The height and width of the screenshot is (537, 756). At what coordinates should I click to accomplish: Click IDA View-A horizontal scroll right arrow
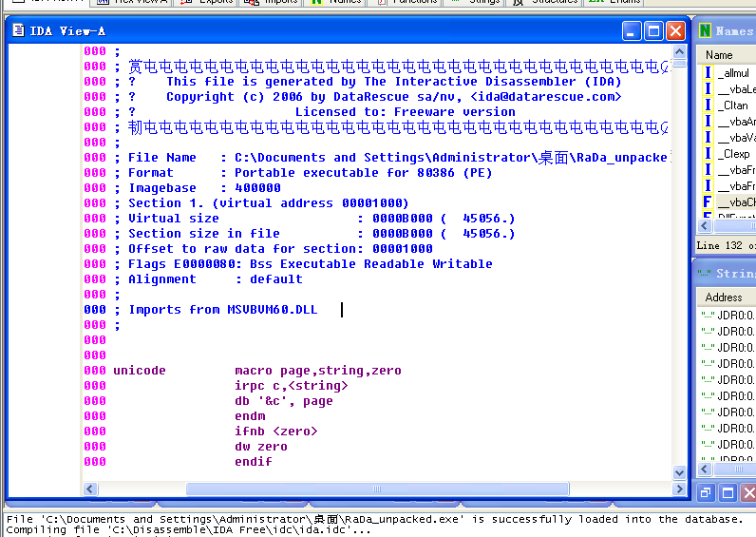(679, 489)
